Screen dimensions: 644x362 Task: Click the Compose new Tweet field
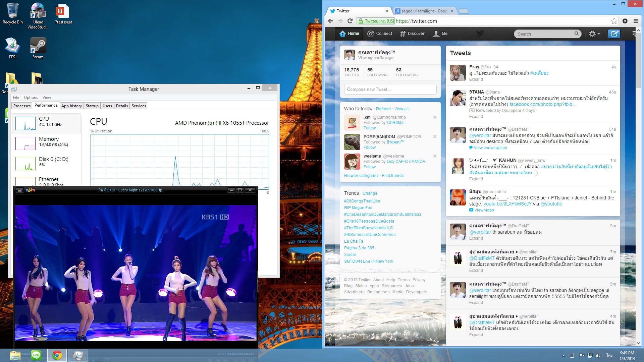click(390, 89)
